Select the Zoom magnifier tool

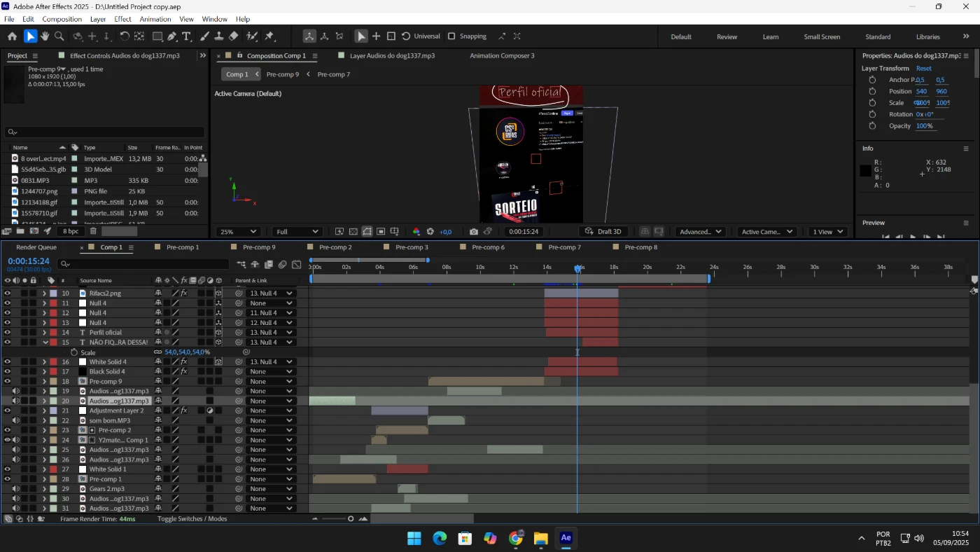[x=59, y=36]
